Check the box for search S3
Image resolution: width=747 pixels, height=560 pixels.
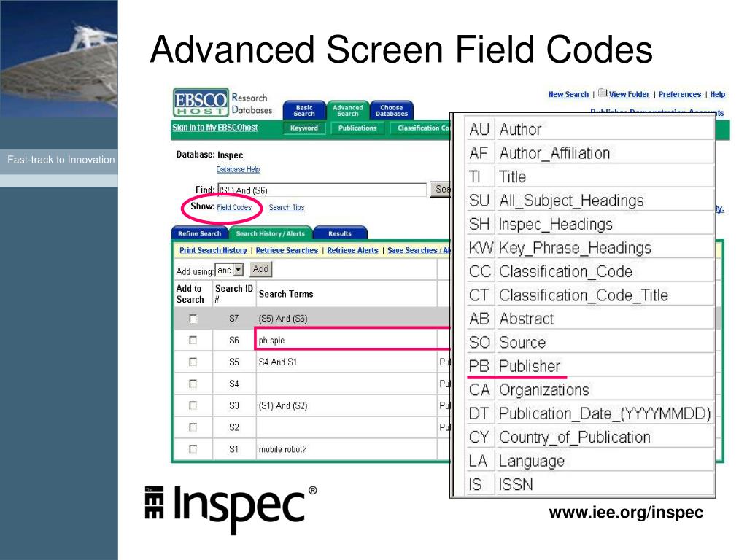pyautogui.click(x=193, y=405)
